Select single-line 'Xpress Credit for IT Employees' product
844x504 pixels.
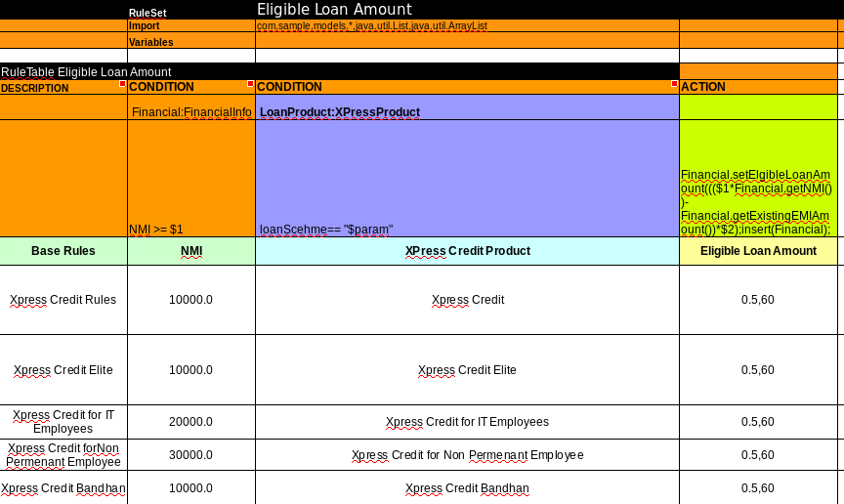coord(467,422)
